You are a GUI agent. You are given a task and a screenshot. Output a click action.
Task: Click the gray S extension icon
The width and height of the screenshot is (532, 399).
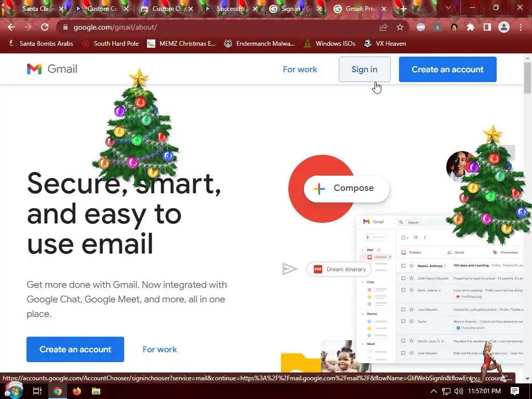coord(437,27)
